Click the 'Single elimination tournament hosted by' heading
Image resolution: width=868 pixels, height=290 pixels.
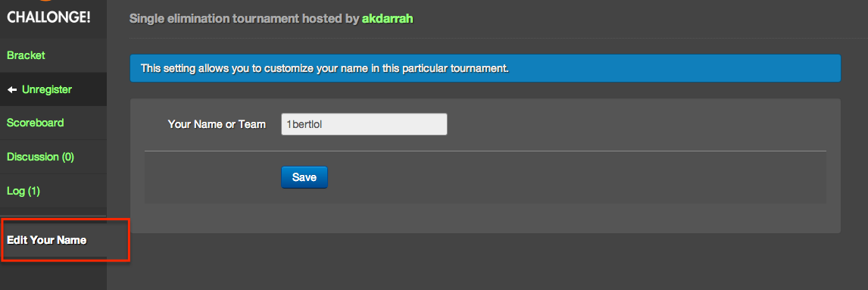(x=244, y=19)
